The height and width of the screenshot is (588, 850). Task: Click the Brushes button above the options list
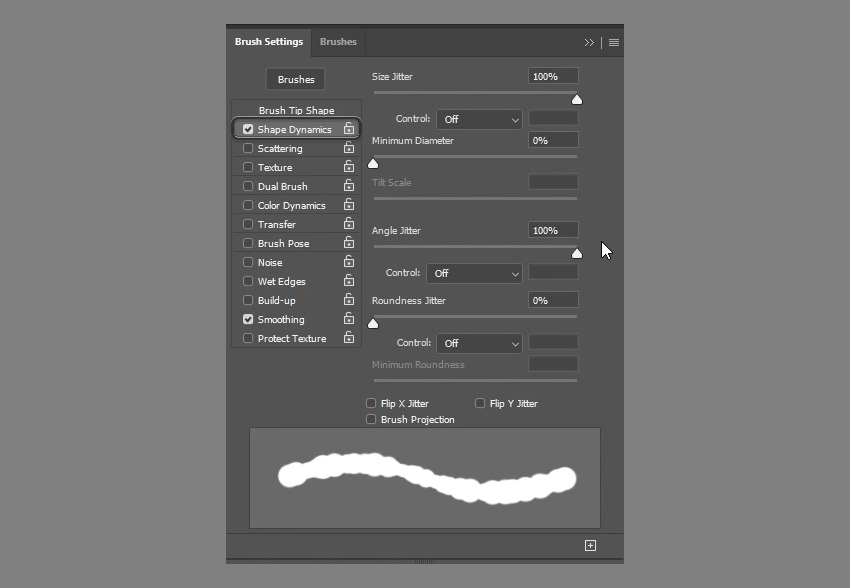click(x=295, y=79)
